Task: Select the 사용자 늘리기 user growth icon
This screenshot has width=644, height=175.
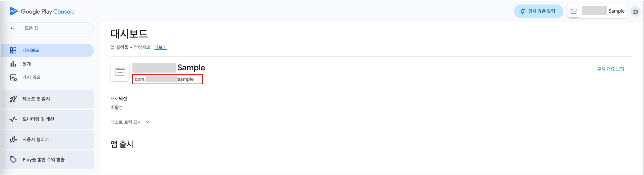Action: [x=13, y=139]
